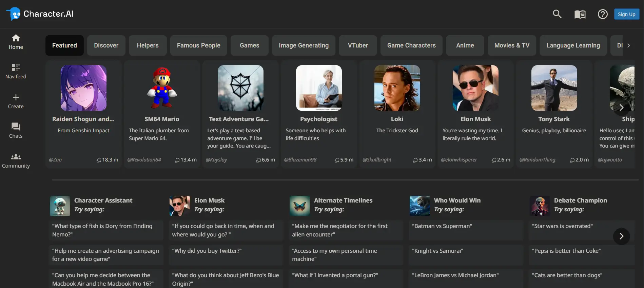Open the Elon Musk featured card image
Viewport: 644px width, 288px height.
coord(475,88)
